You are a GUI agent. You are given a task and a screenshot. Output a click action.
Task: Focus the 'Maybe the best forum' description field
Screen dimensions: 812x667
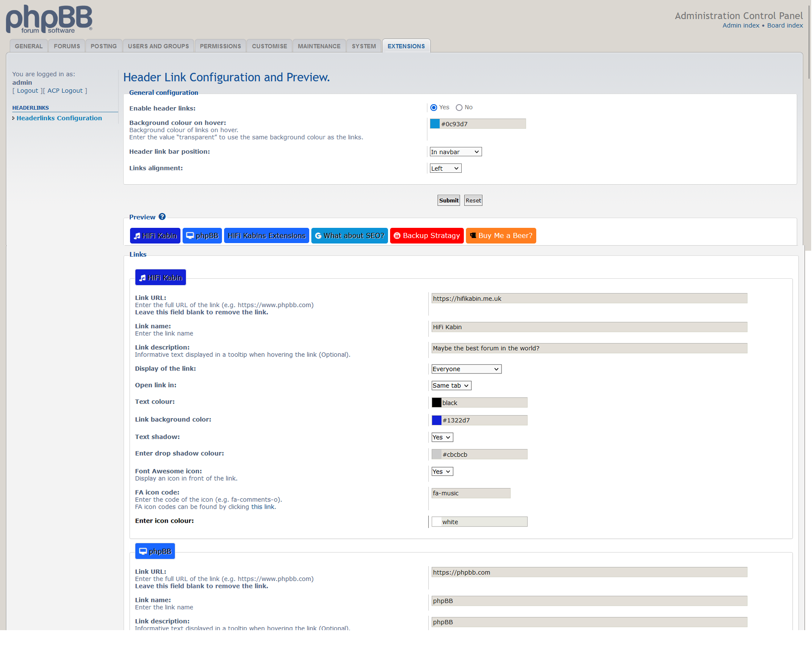[x=589, y=348]
